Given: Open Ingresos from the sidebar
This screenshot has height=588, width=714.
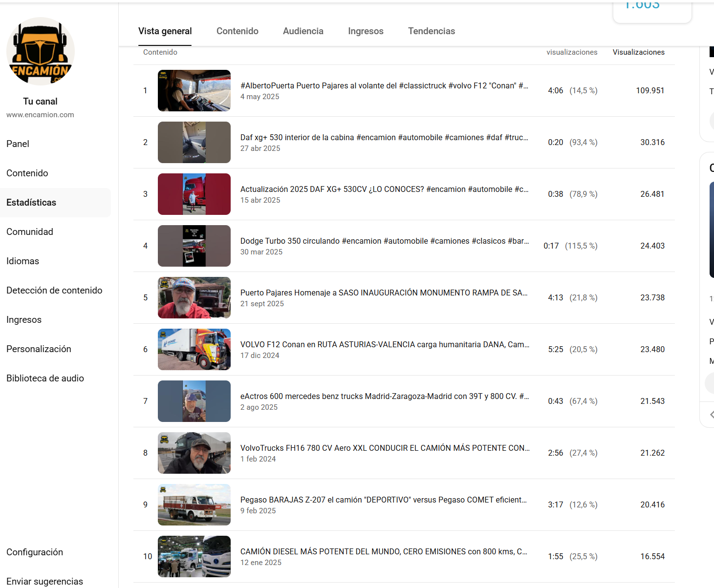Looking at the screenshot, I should [24, 319].
